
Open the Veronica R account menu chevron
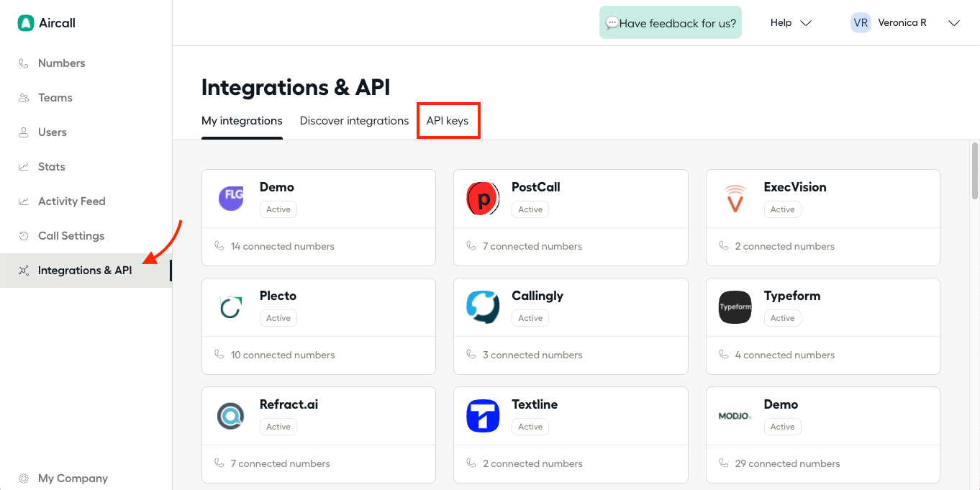pyautogui.click(x=954, y=23)
